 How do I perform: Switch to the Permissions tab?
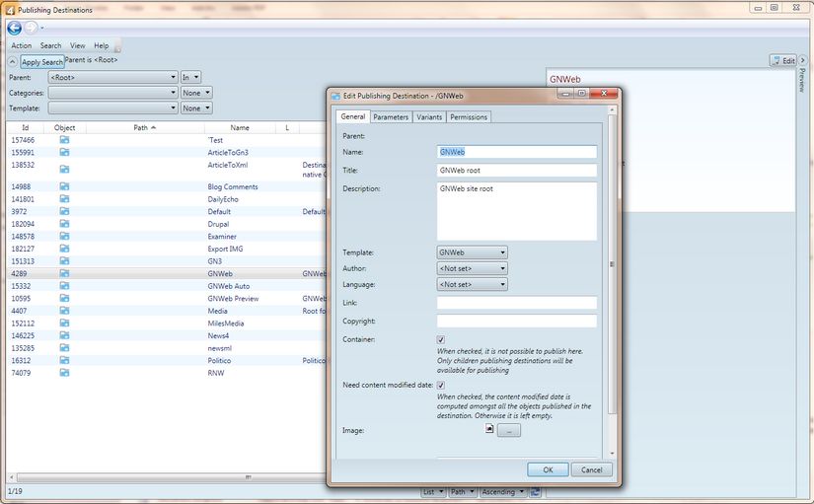(469, 117)
